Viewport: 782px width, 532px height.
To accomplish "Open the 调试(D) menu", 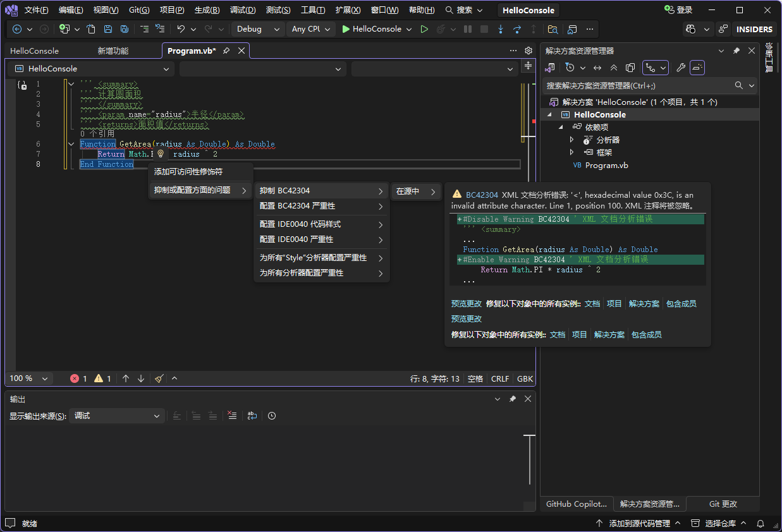I will click(x=243, y=10).
